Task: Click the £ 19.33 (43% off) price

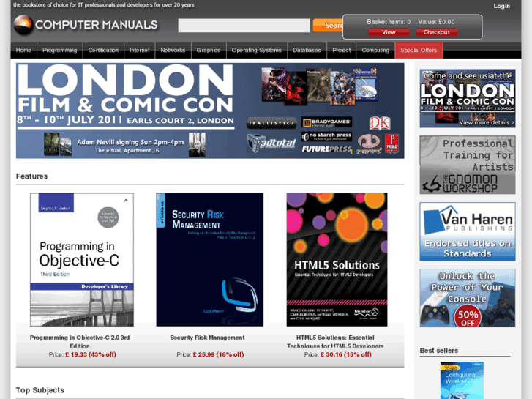Action: (91, 354)
